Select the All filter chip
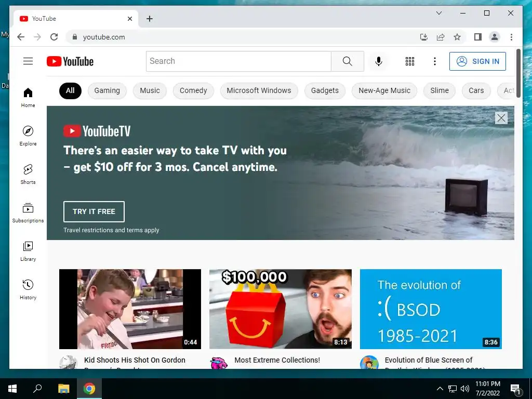The width and height of the screenshot is (532, 399). point(70,90)
